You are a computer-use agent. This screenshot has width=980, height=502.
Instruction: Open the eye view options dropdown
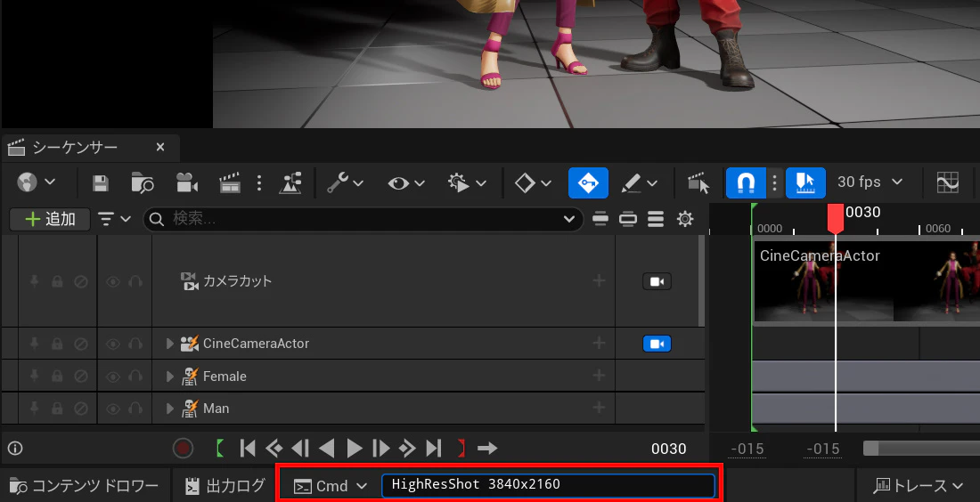point(406,183)
